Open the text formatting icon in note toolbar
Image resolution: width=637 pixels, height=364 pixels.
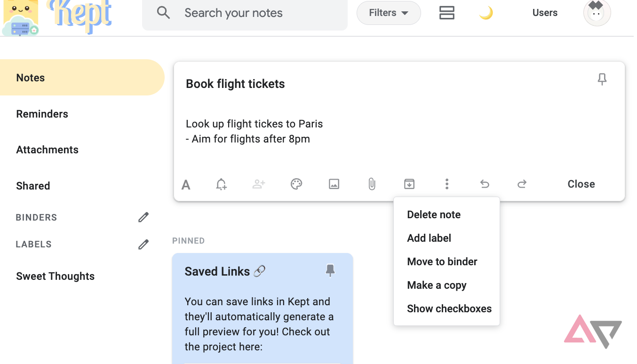pos(186,184)
